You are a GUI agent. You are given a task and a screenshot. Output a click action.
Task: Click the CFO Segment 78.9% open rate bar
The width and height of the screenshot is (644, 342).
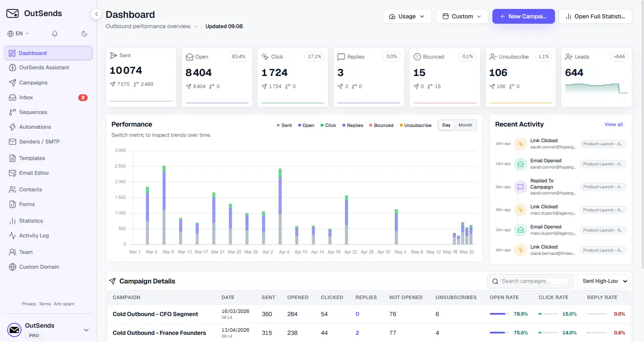point(500,314)
